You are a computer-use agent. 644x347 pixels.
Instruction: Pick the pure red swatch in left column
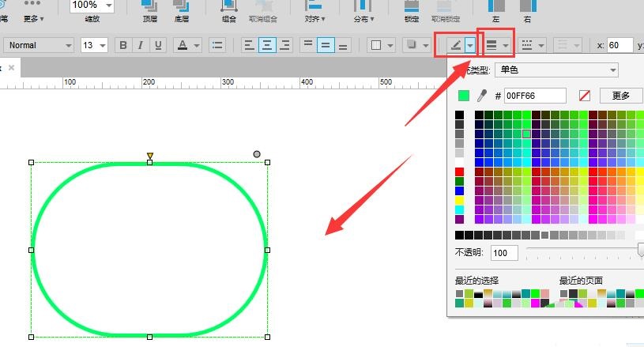pos(460,172)
